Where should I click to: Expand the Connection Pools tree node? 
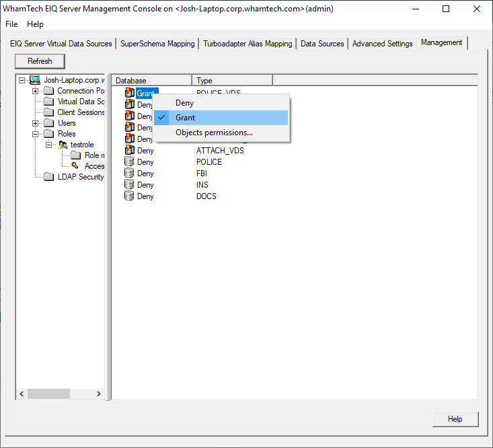(36, 91)
